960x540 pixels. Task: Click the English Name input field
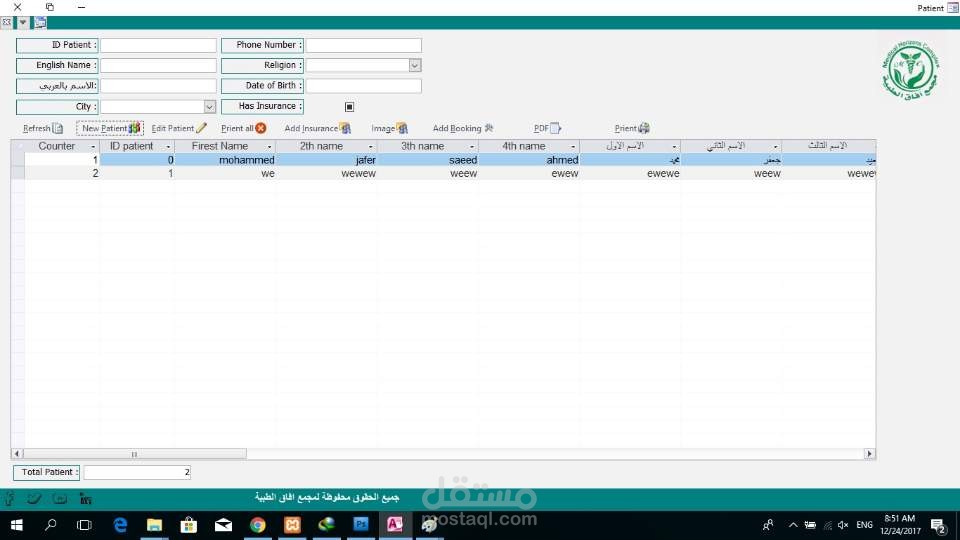click(x=158, y=66)
